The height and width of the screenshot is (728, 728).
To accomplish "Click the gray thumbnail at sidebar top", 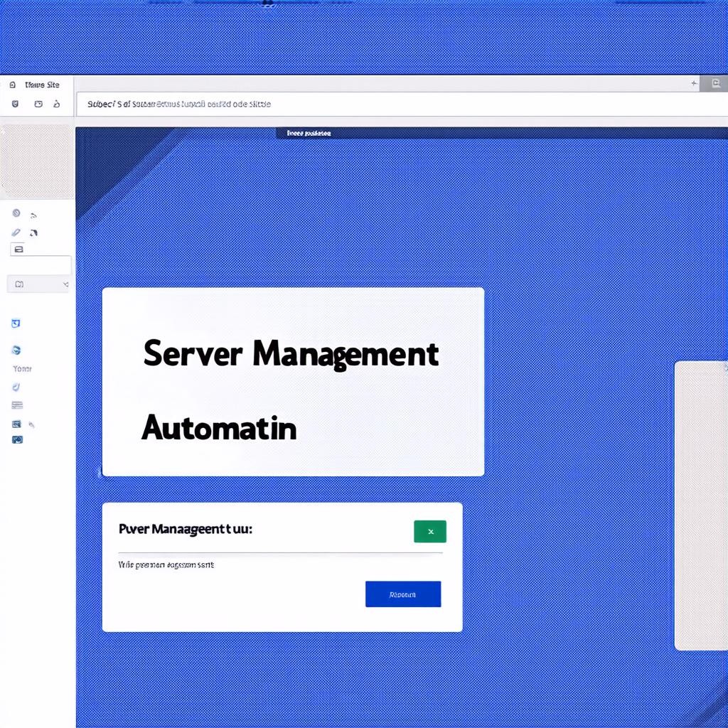I will 36,162.
